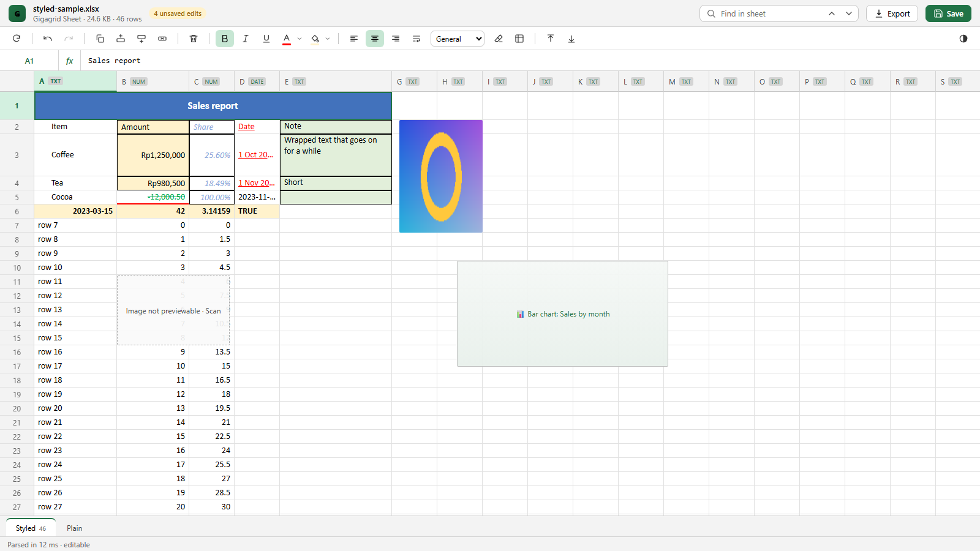The height and width of the screenshot is (551, 980).
Task: Click the table grid icon
Action: [x=519, y=39]
